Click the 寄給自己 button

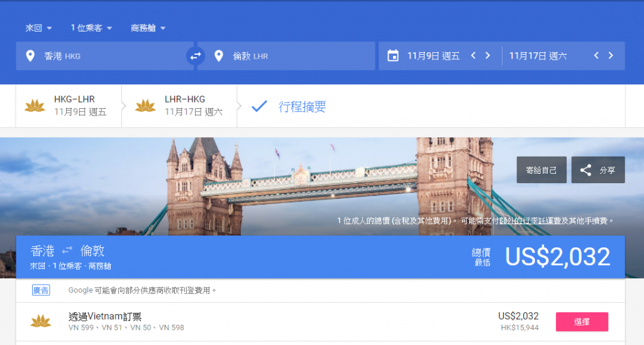[x=541, y=170]
